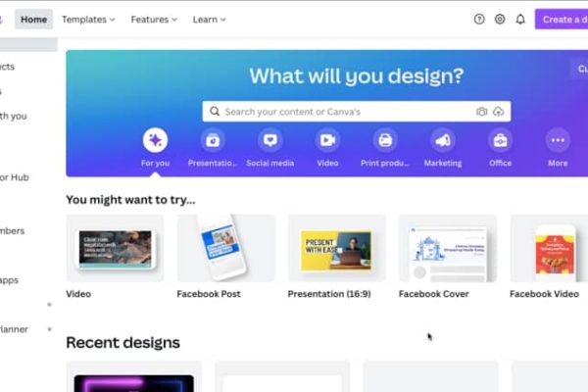Expand the Learn dropdown menu

click(x=210, y=20)
